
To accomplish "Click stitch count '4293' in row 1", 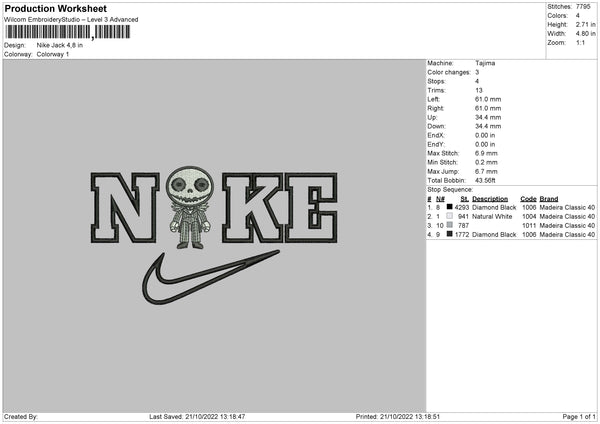I will (x=462, y=207).
